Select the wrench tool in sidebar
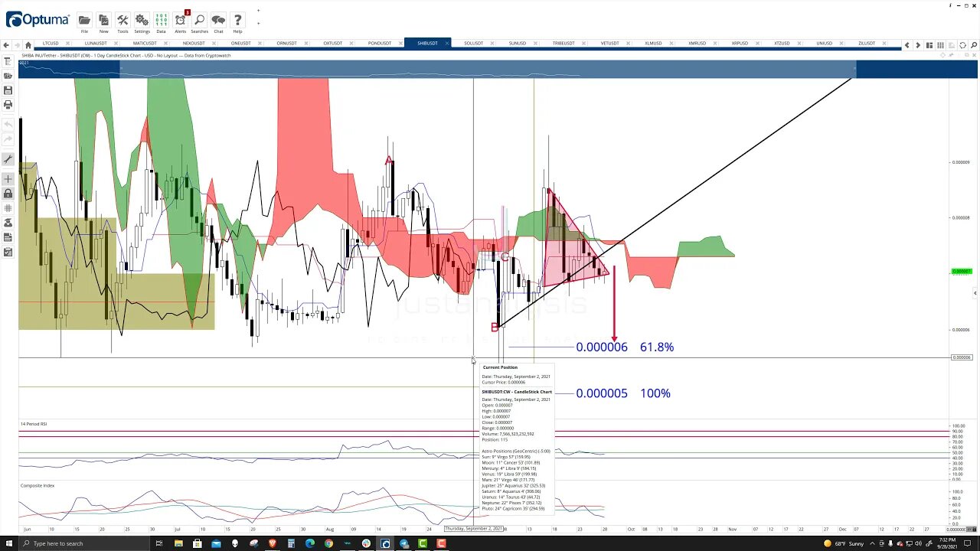Image resolution: width=980 pixels, height=551 pixels. pos(8,159)
